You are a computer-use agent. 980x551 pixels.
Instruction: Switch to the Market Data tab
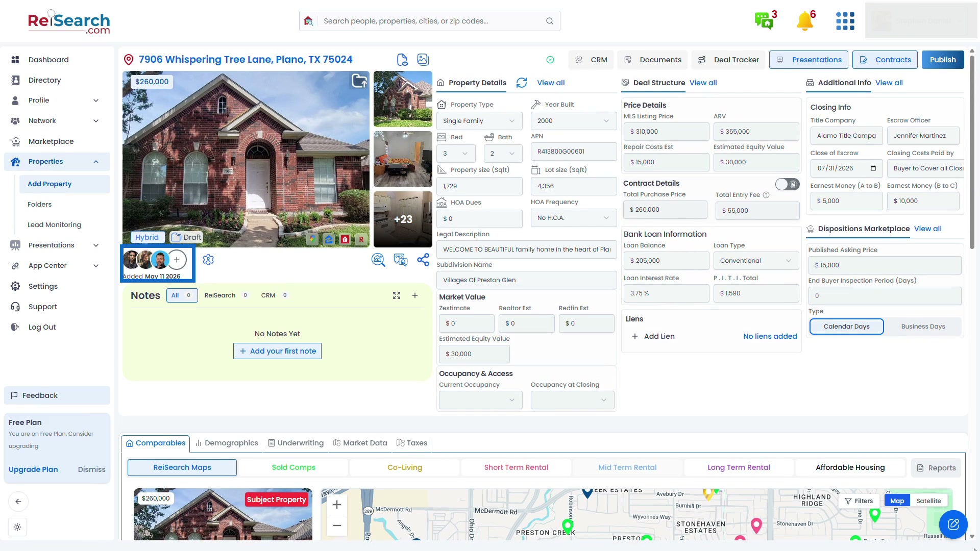tap(360, 443)
